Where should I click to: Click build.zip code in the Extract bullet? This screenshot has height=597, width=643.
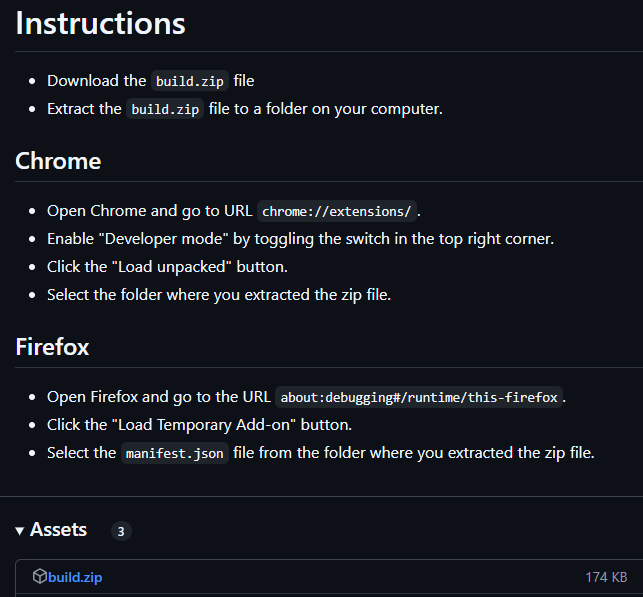tap(166, 109)
